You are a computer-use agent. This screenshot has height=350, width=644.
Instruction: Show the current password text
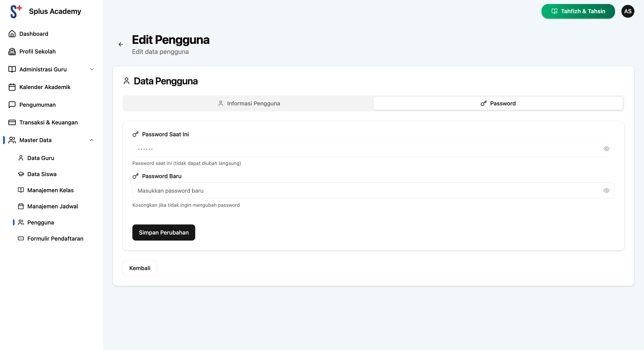coord(606,148)
